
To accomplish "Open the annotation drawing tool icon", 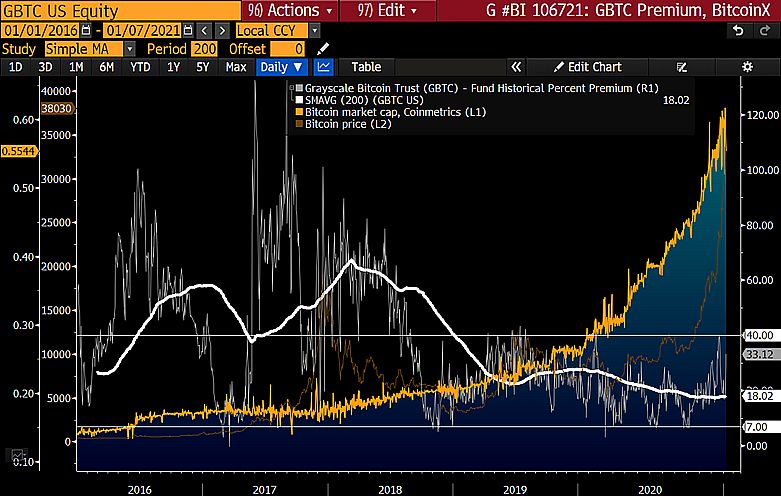I will coord(682,67).
